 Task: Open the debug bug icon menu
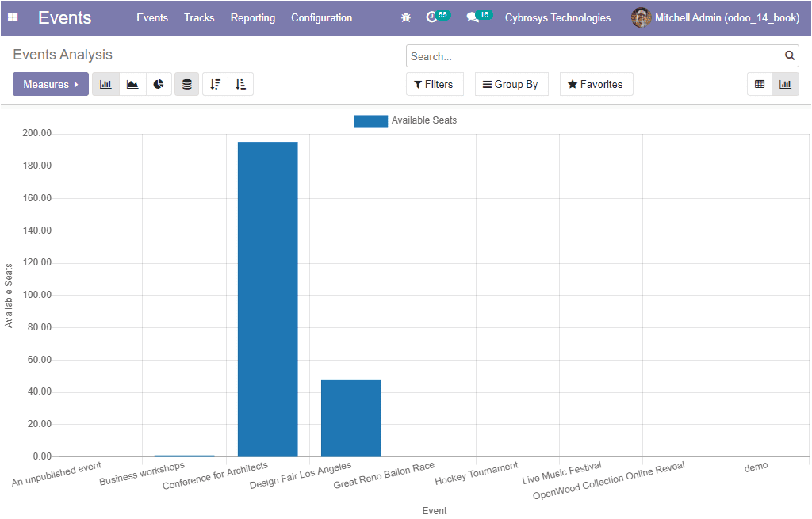point(406,17)
